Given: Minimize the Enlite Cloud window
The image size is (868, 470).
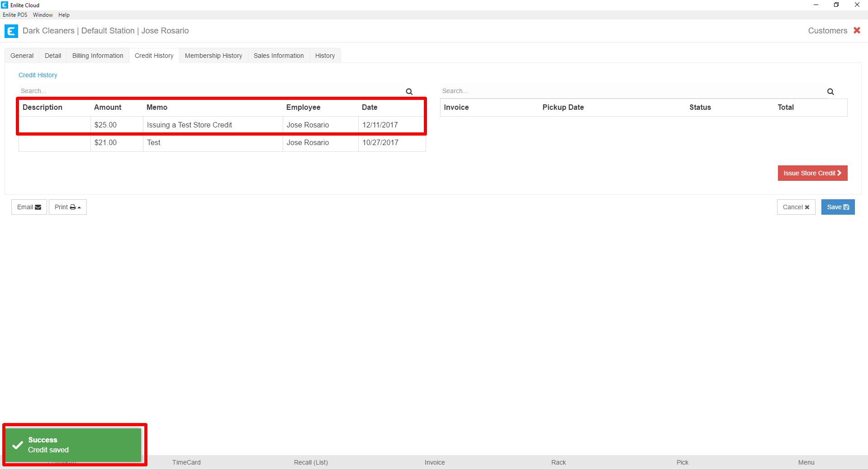Looking at the screenshot, I should tap(816, 5).
